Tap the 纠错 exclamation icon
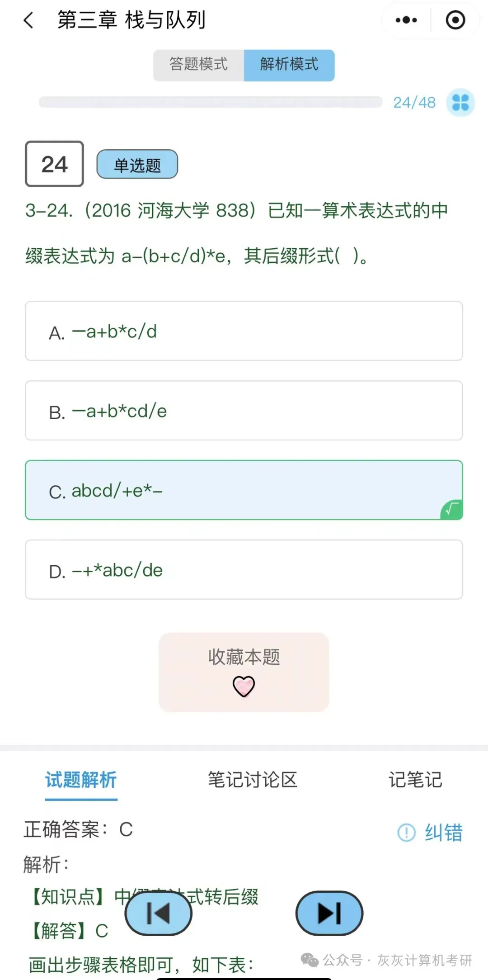The width and height of the screenshot is (488, 980). coord(406,833)
